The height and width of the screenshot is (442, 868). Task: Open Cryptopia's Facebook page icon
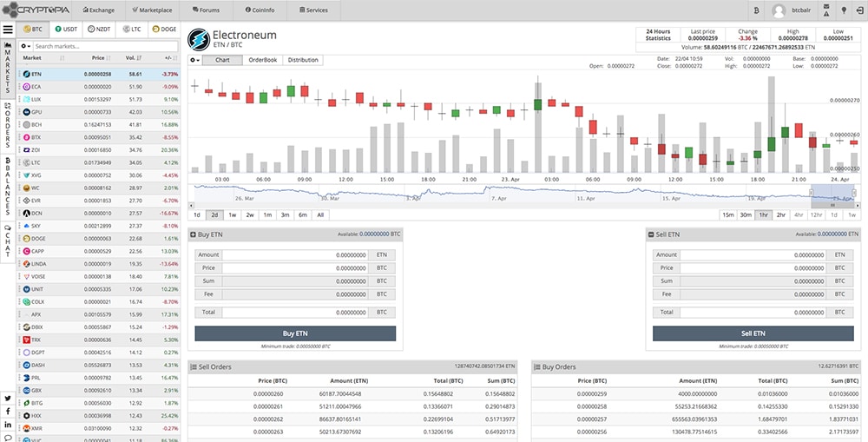point(8,411)
